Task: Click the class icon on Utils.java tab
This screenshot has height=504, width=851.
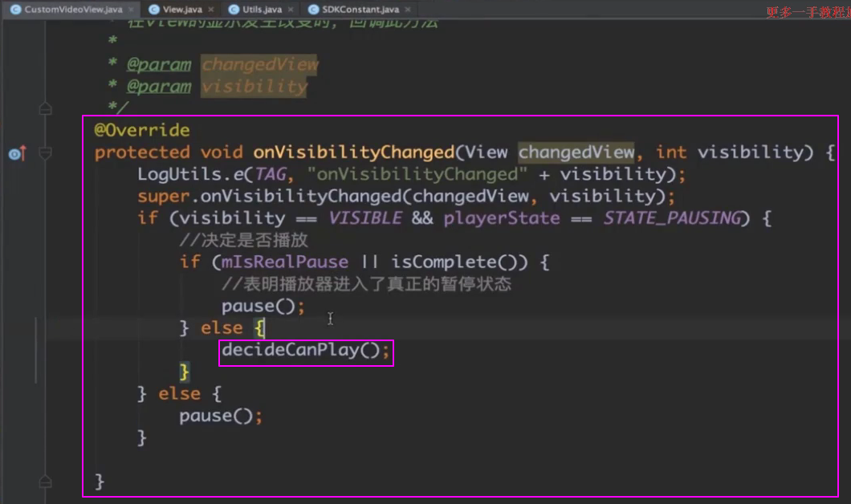Action: click(234, 9)
